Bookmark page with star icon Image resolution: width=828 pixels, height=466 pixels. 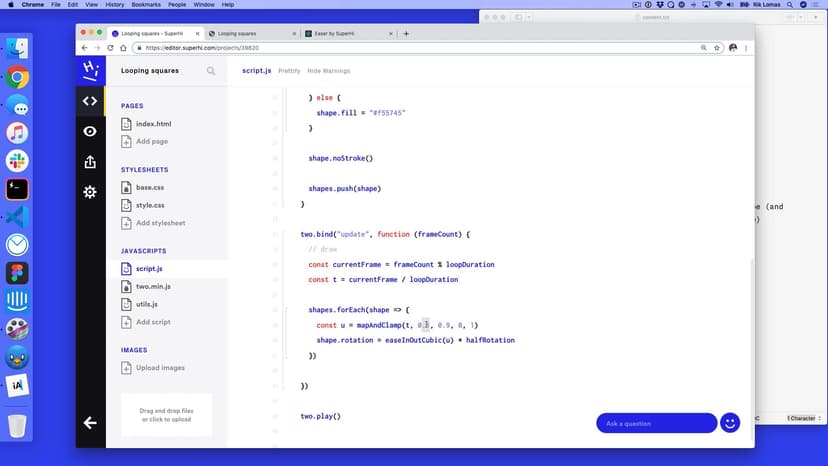point(717,48)
